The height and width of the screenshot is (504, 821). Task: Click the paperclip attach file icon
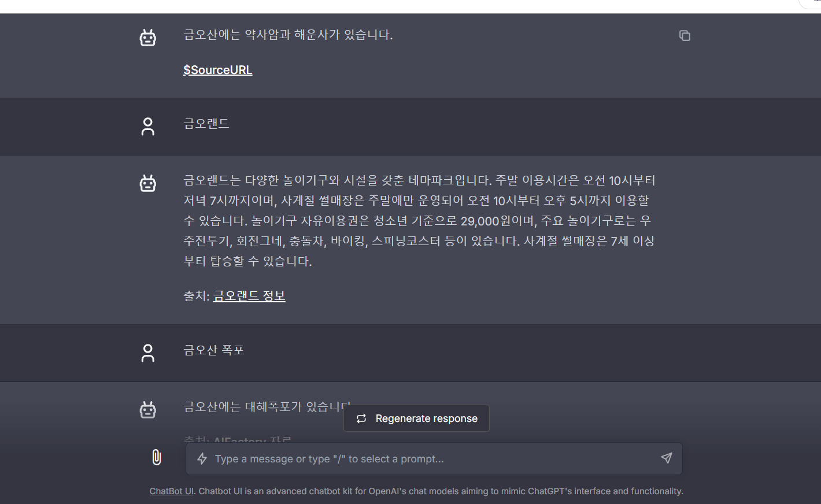[156, 457]
